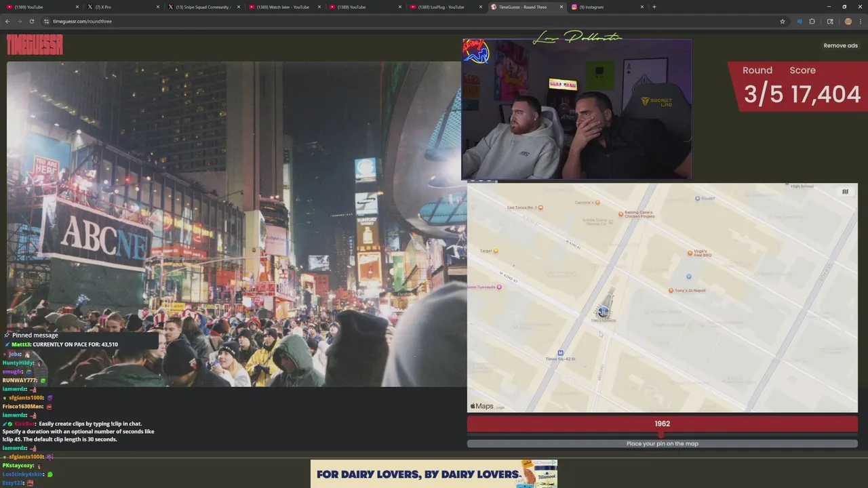The height and width of the screenshot is (488, 868).
Task: Click the Los Tacos No. 1 map pin
Action: [540, 207]
